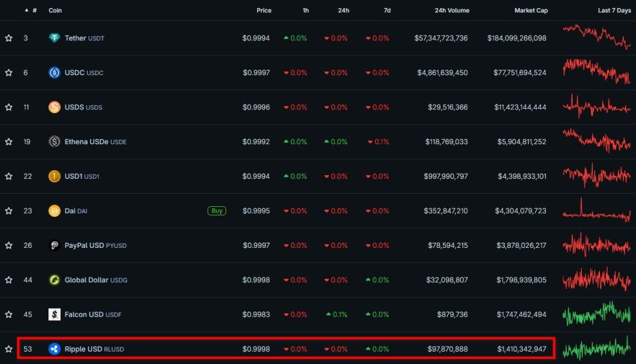This screenshot has height=364, width=636.
Task: Click the Global Dollar green icon
Action: pos(55,280)
